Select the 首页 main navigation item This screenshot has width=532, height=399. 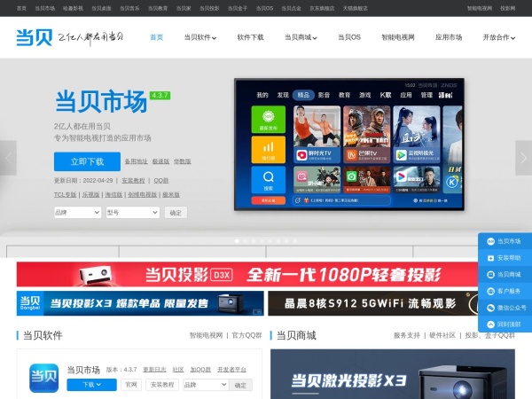[x=157, y=37]
